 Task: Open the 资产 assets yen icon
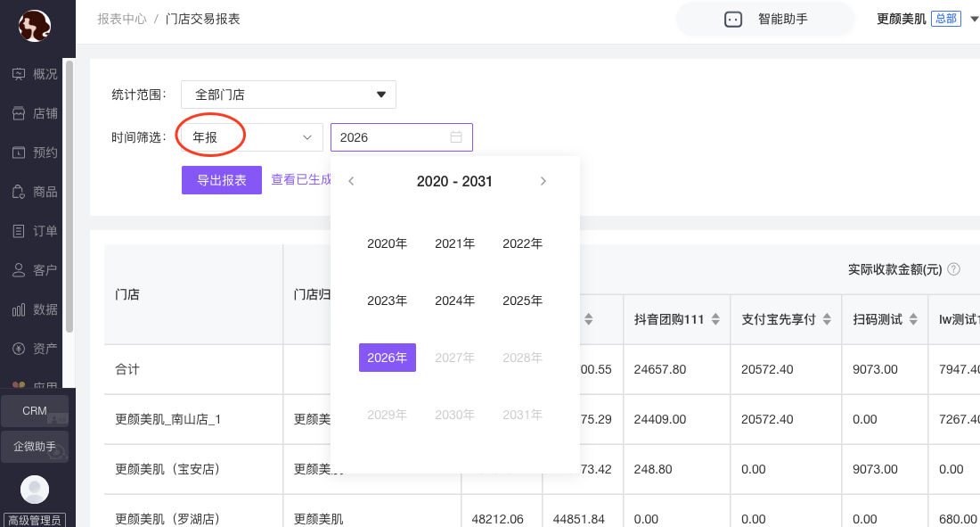(x=19, y=349)
